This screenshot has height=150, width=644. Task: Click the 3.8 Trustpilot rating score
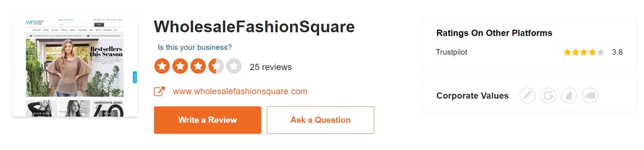[x=617, y=52]
